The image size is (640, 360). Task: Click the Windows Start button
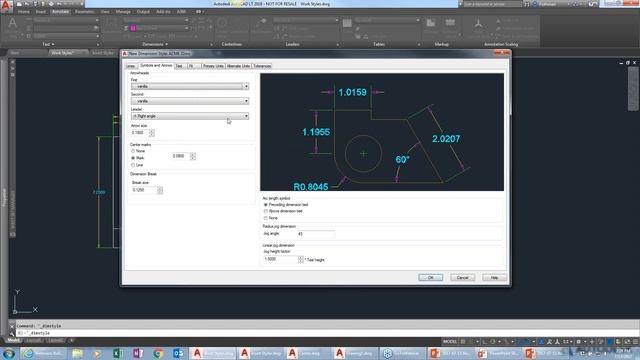click(9, 353)
